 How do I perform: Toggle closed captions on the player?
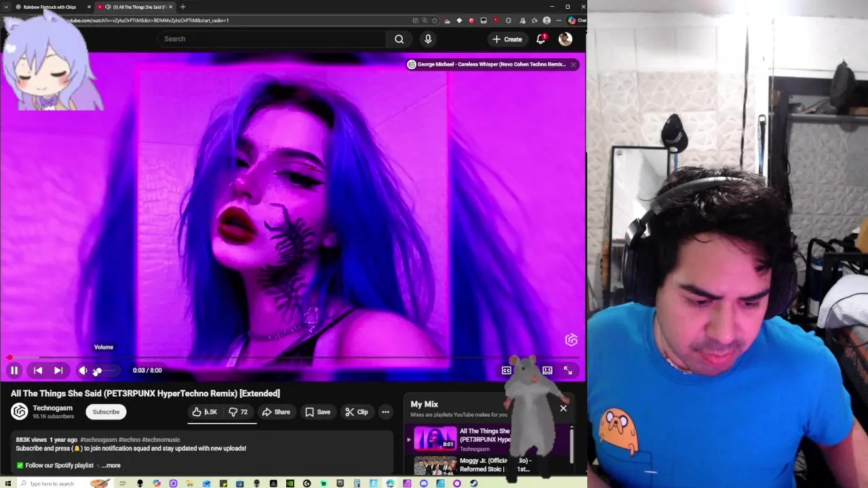[507, 370]
